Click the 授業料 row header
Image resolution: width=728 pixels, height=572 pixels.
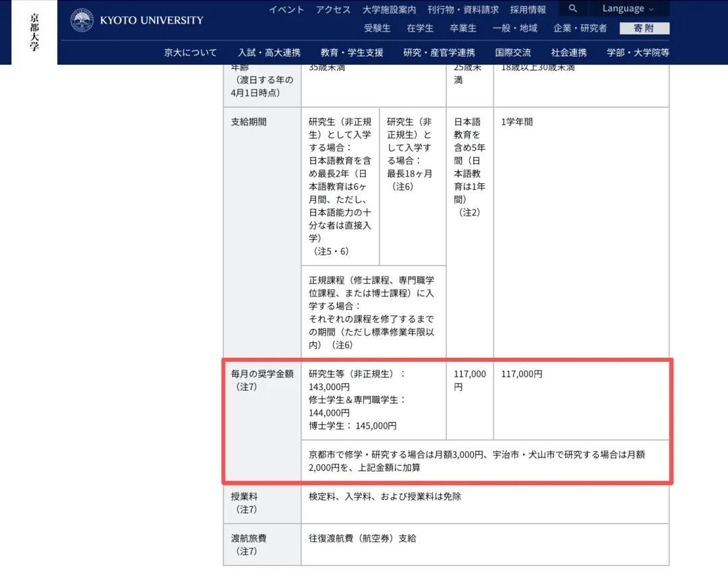pyautogui.click(x=262, y=503)
